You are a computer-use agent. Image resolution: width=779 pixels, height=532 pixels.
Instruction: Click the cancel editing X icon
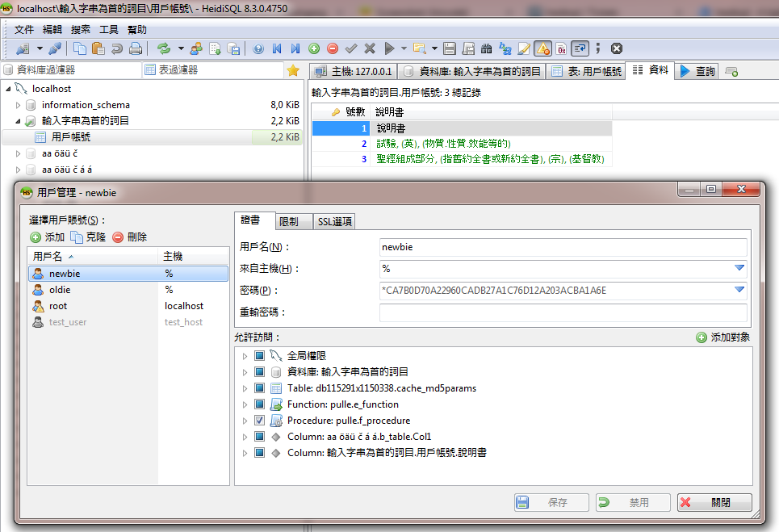coord(370,48)
